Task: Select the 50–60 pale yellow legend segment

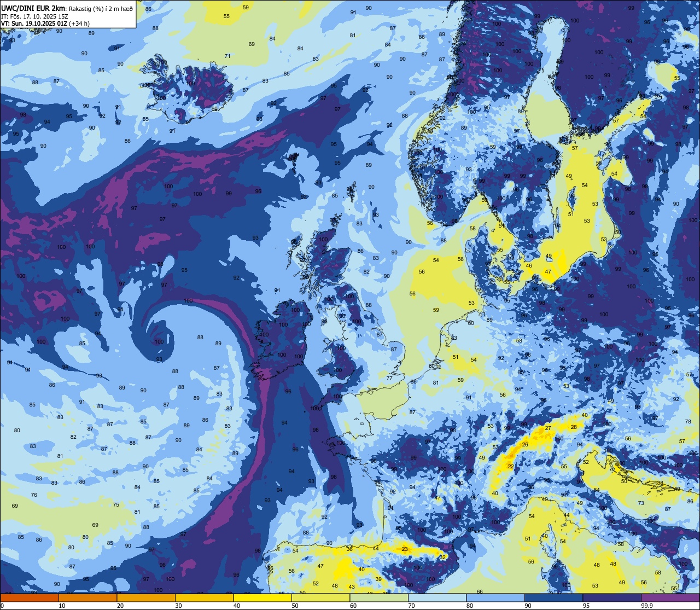Action: pyautogui.click(x=320, y=597)
